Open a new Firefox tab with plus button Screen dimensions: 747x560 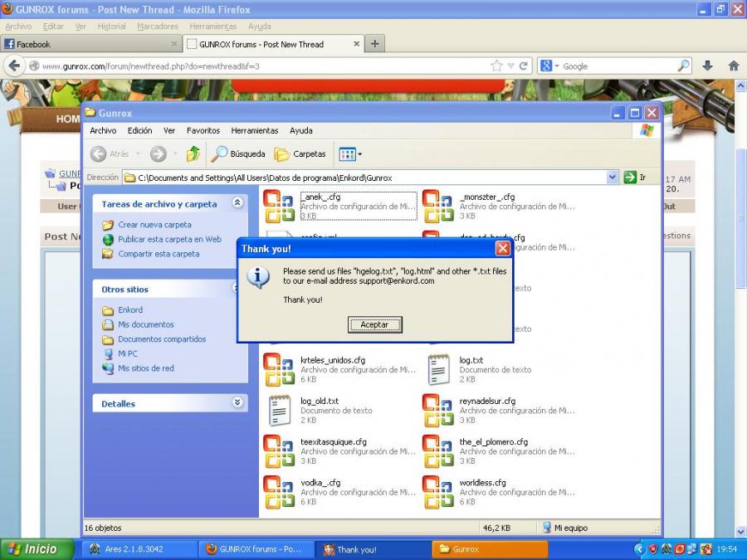click(x=375, y=44)
